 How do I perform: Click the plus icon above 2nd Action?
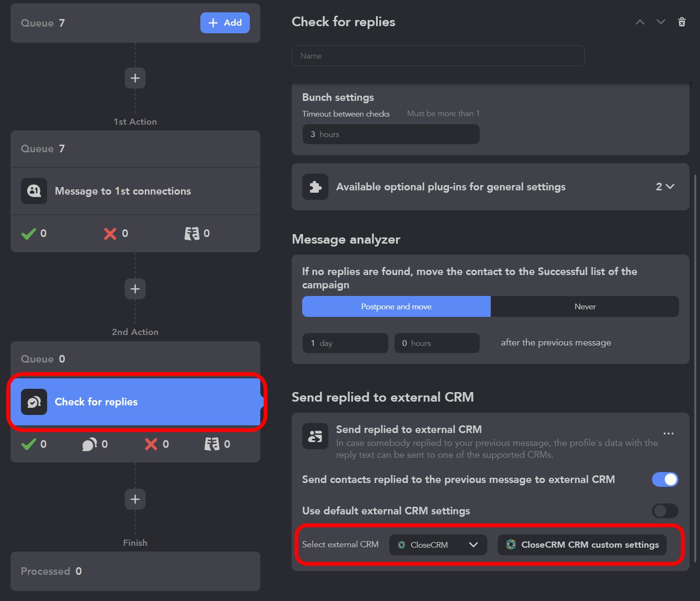point(135,289)
